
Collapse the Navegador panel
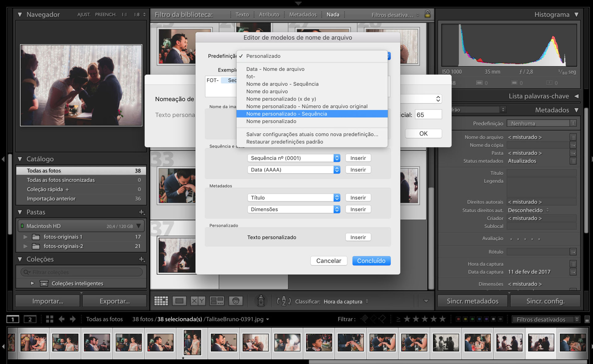click(20, 14)
